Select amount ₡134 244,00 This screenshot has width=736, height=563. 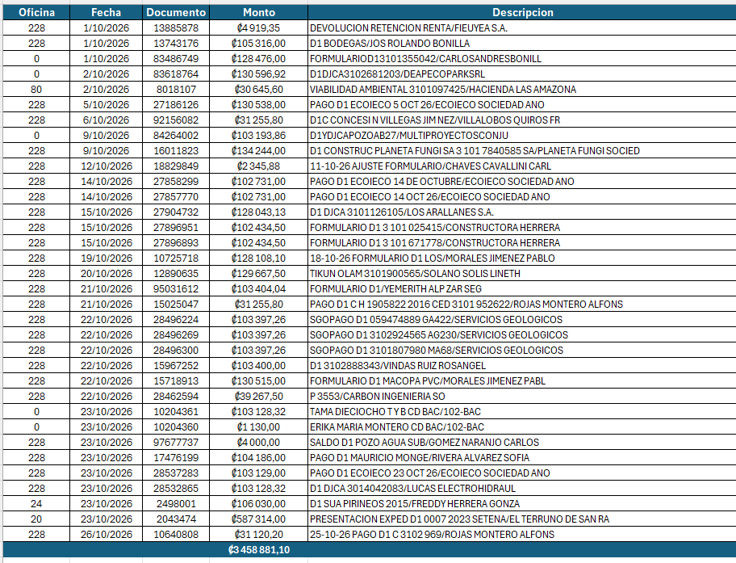pyautogui.click(x=259, y=151)
